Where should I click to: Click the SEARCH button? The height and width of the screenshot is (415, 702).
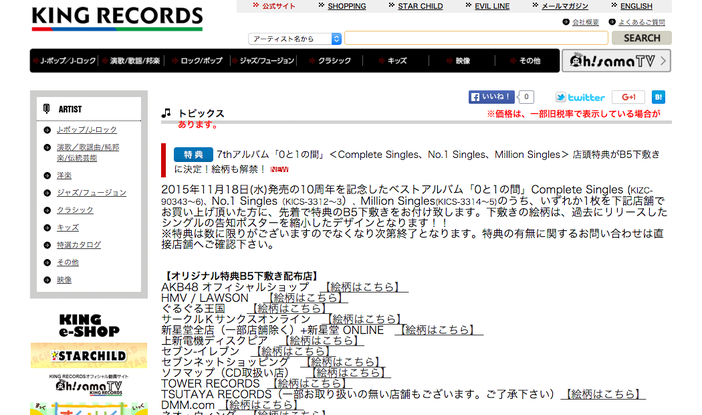(x=642, y=38)
